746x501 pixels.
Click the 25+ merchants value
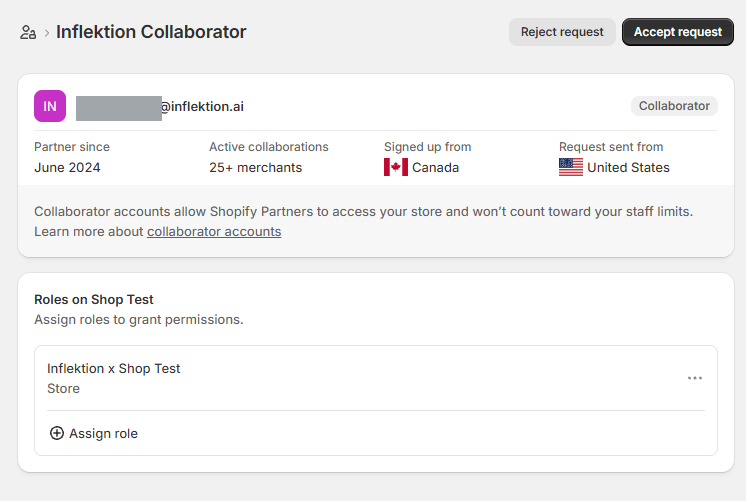click(255, 167)
